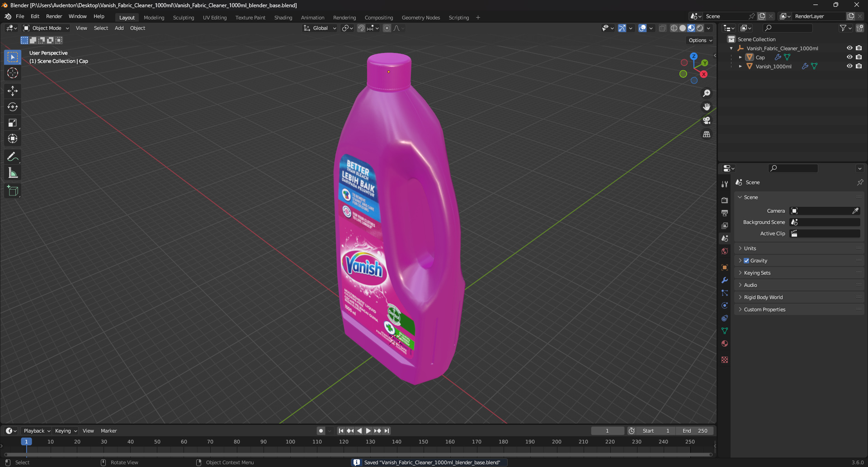Hide Vanish_Fabric_Cleaner_1000ml collection in viewport
Screen dimensions: 868x467
(x=849, y=48)
